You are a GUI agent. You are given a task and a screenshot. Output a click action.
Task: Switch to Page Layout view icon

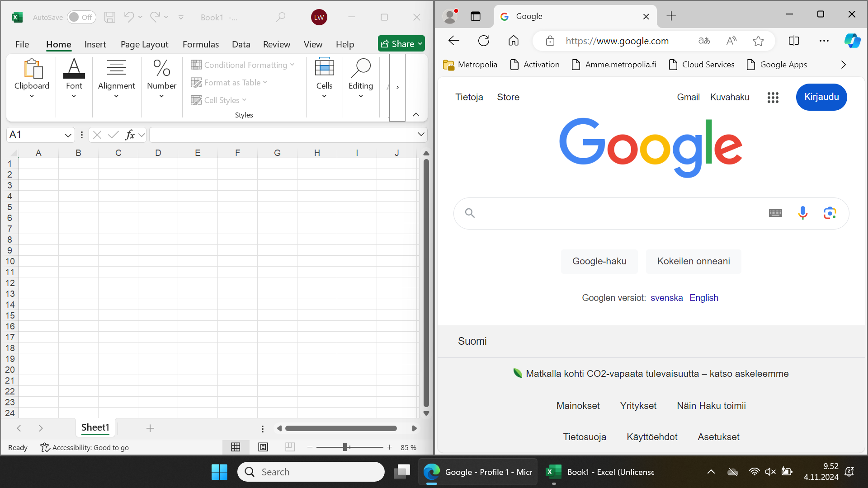(x=263, y=447)
